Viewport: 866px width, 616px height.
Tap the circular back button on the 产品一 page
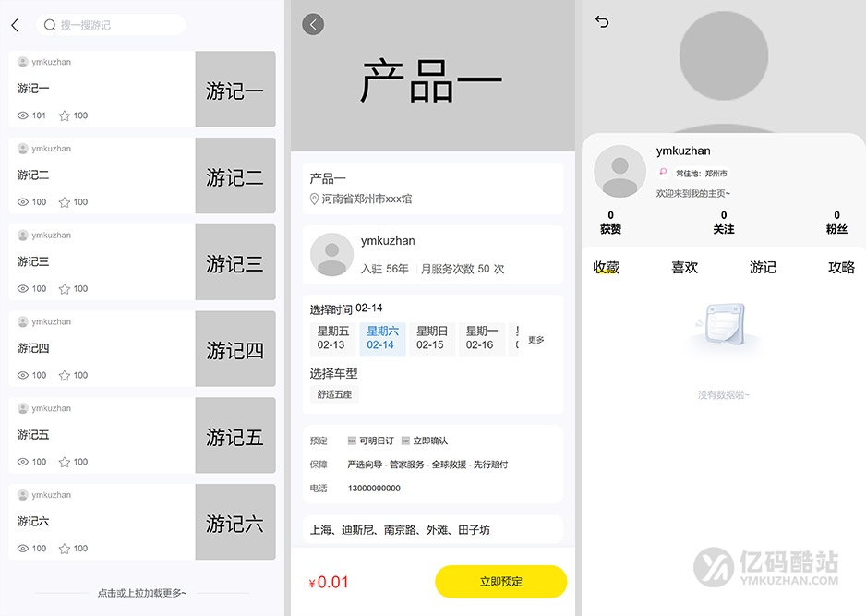312,24
